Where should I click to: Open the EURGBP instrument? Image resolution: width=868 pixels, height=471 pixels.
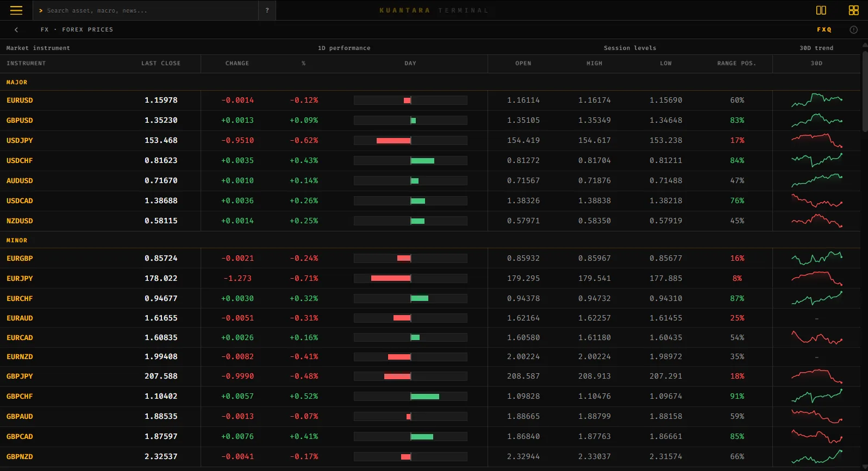pos(20,259)
